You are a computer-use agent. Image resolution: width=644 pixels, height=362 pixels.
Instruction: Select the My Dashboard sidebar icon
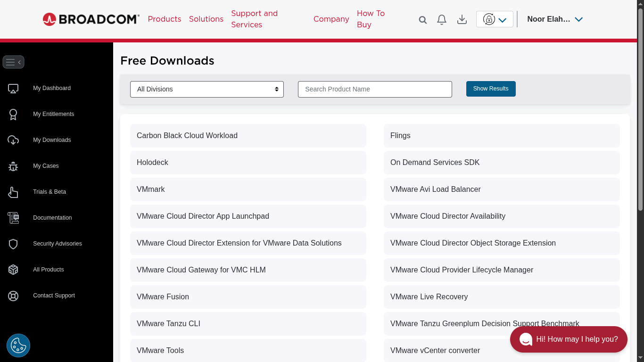[x=13, y=88]
